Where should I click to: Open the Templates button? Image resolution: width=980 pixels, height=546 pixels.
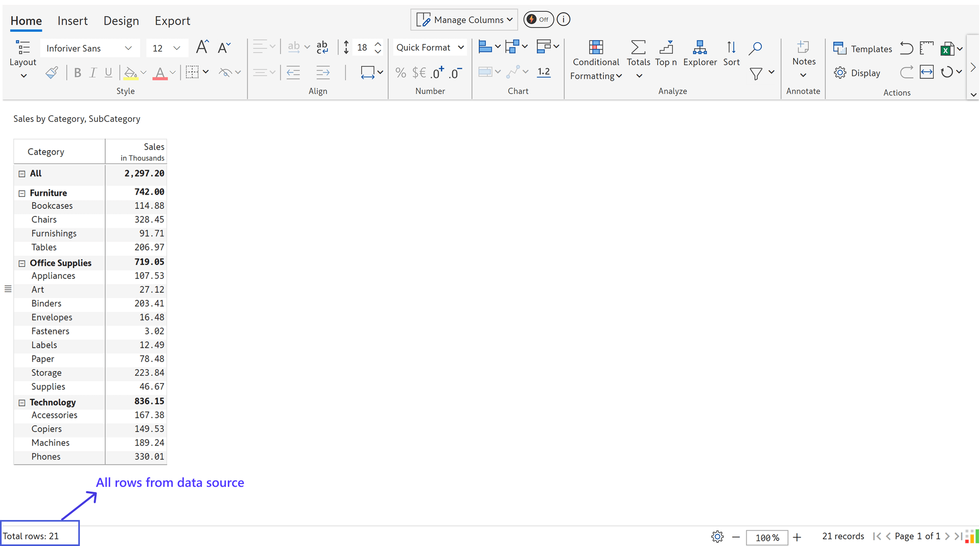tap(863, 49)
